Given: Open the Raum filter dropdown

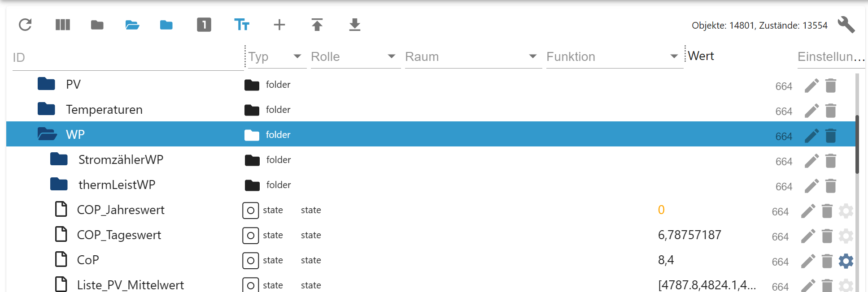Looking at the screenshot, I should 532,56.
